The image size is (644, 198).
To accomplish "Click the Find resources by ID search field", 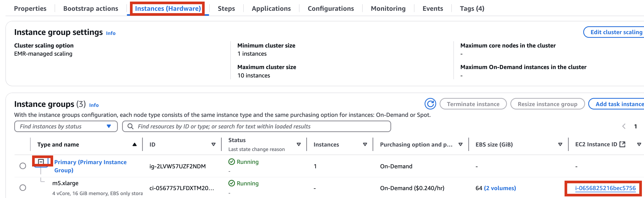I will [x=256, y=126].
